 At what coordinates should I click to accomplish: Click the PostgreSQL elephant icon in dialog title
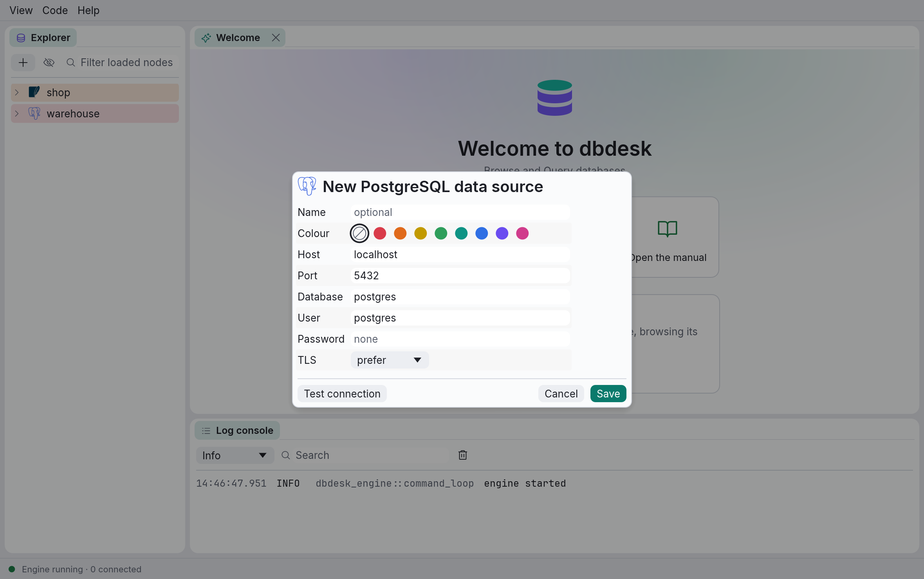pyautogui.click(x=307, y=186)
